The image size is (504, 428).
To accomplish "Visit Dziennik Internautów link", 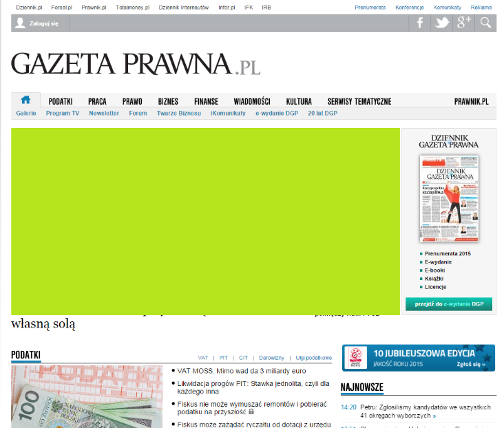I will click(x=184, y=8).
